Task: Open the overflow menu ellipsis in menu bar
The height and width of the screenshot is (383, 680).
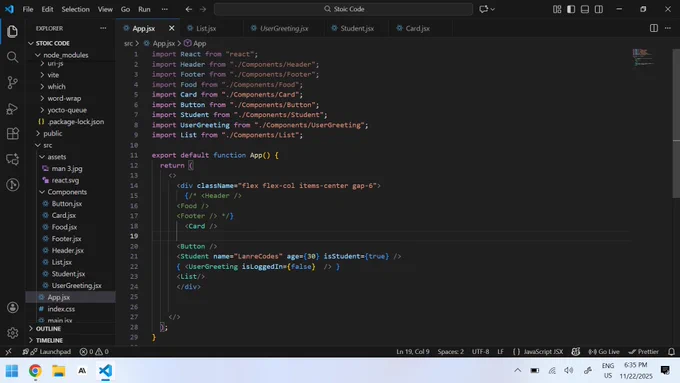Action: click(x=164, y=9)
